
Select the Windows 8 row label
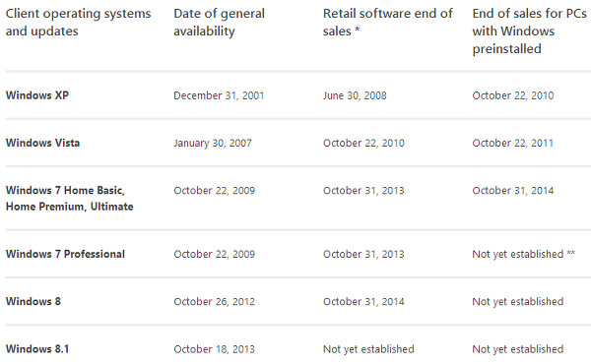pos(33,301)
